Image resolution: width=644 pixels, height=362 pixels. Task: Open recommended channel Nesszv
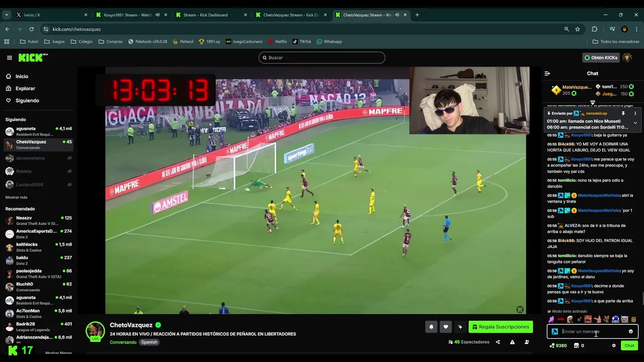click(x=39, y=220)
